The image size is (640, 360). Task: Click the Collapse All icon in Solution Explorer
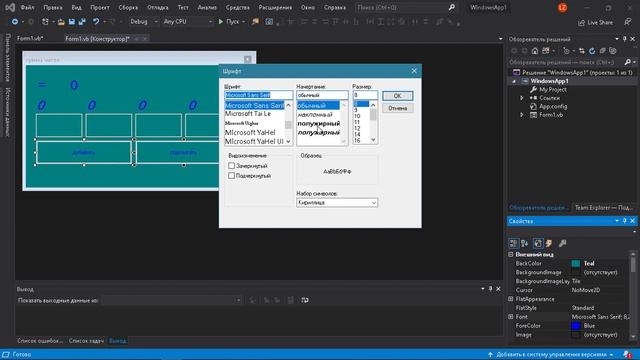click(602, 51)
